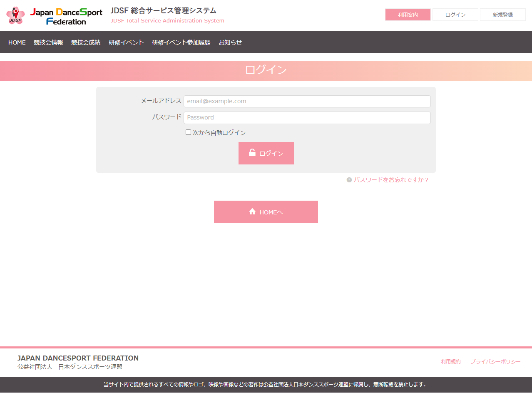
Task: Open HOME in navigation bar
Action: (17, 42)
